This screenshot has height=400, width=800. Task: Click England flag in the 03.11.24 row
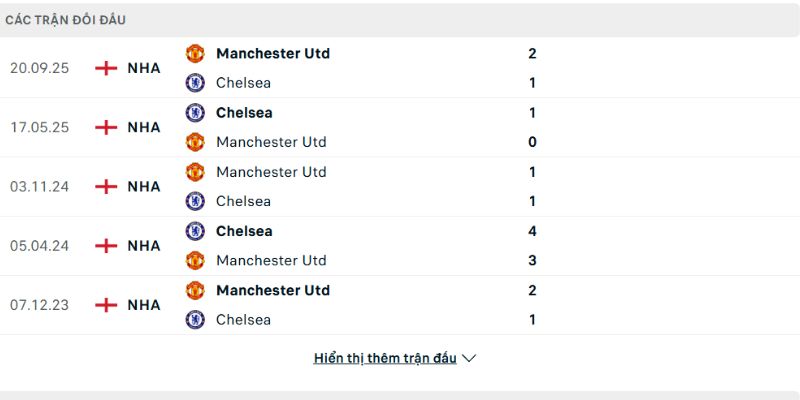coord(106,186)
